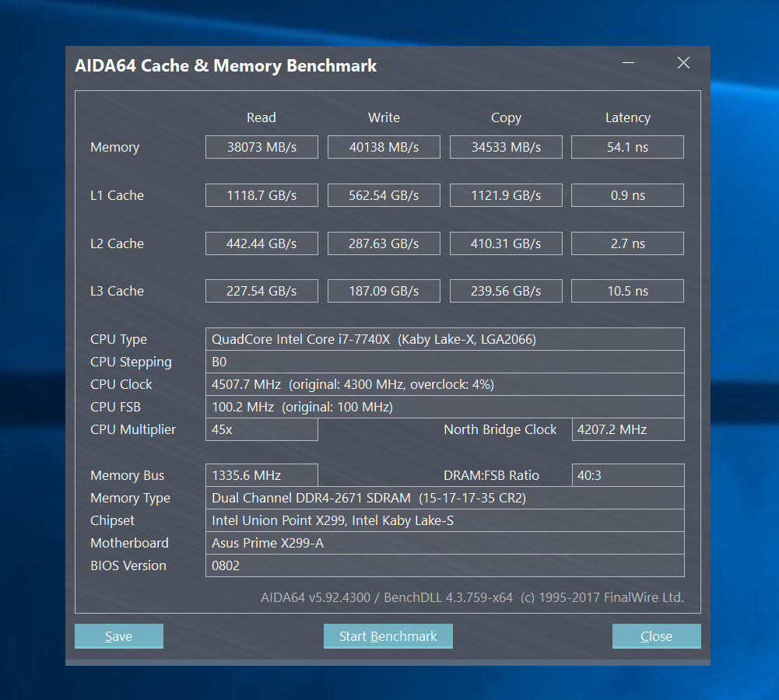
Task: Click the Copy column header
Action: click(x=507, y=117)
